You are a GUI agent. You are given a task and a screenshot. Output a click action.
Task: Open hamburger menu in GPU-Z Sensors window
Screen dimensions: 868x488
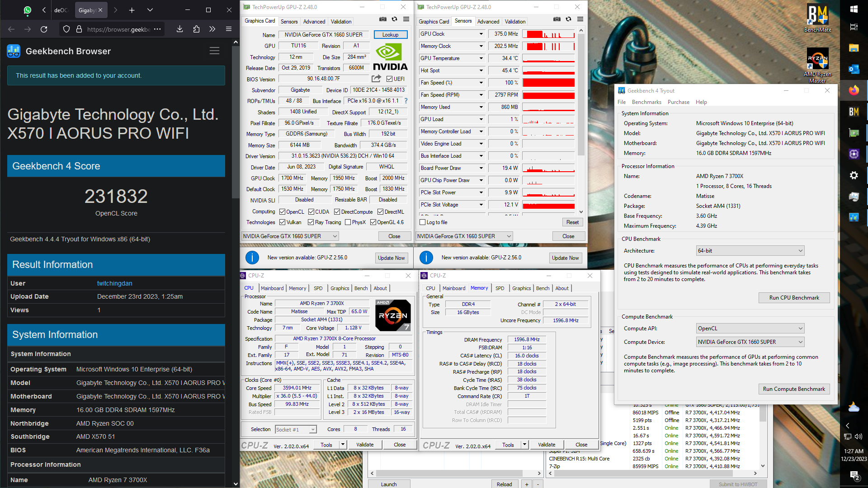coord(580,19)
